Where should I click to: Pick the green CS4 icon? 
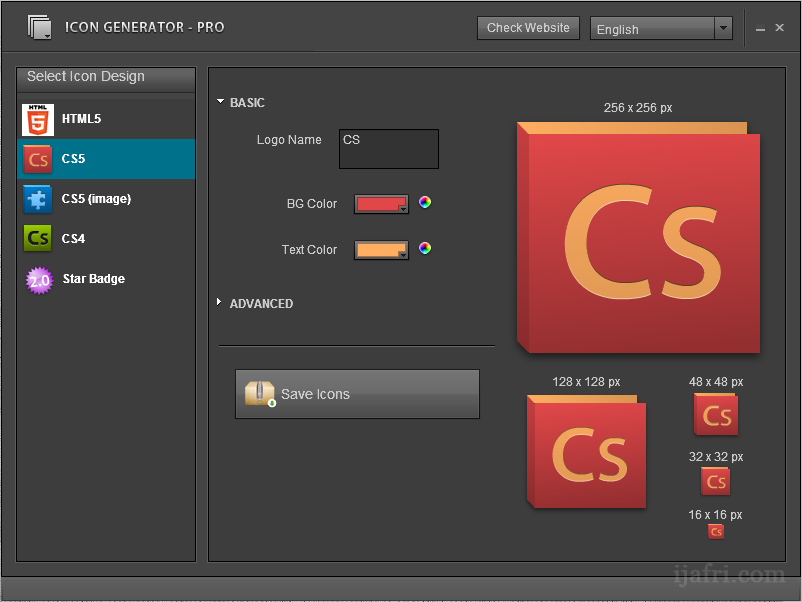(x=37, y=238)
